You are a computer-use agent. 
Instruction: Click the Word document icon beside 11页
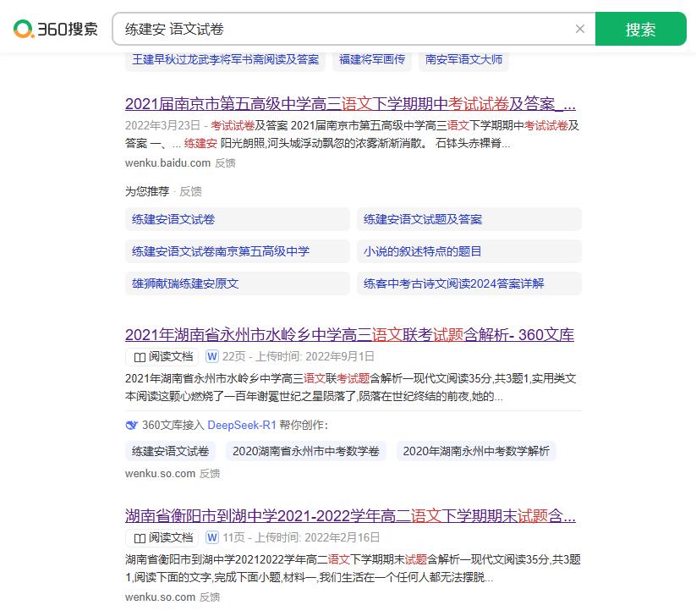point(212,538)
